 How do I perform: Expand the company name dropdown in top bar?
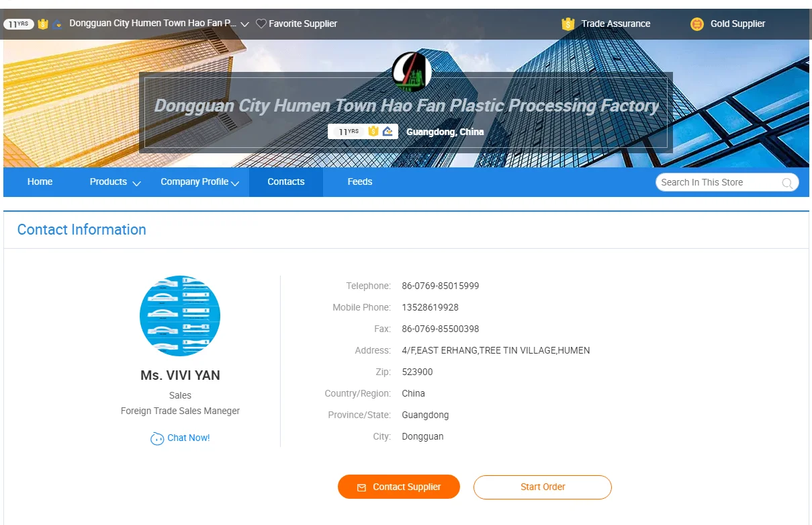244,24
